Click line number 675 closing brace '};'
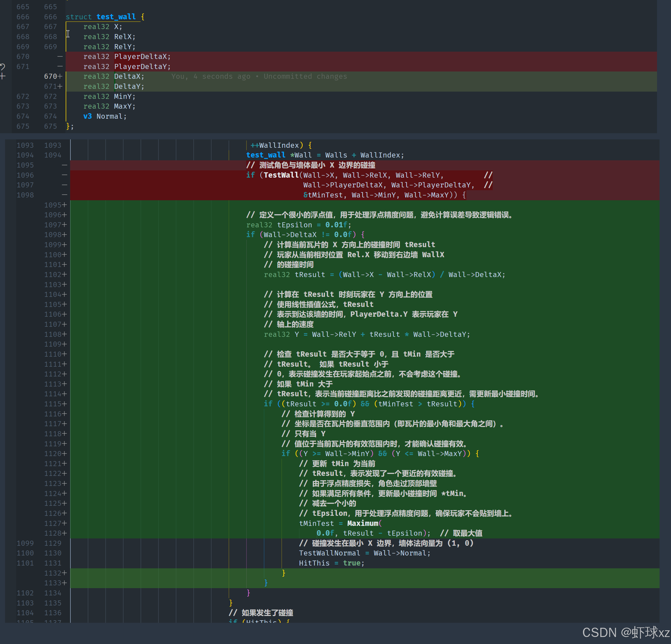Screen dimensions: 671x644 pos(70,126)
